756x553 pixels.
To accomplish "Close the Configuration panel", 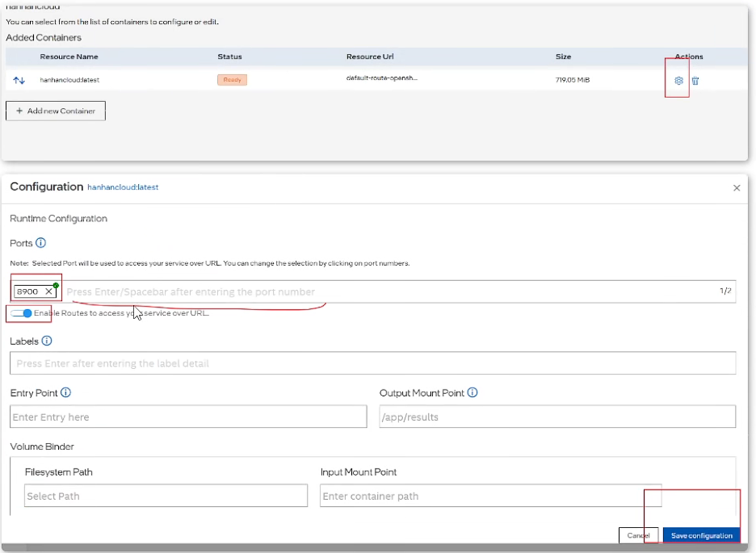I will [737, 188].
